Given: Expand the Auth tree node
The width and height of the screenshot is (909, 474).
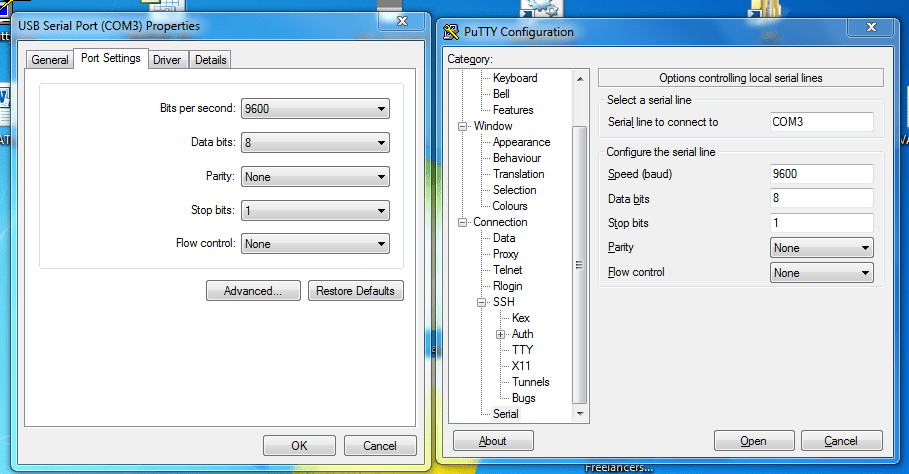Looking at the screenshot, I should tap(501, 334).
